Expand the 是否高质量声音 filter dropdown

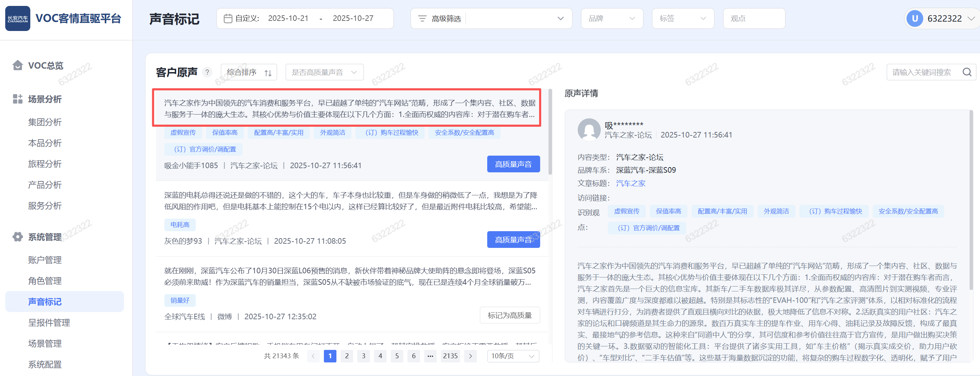click(x=324, y=72)
